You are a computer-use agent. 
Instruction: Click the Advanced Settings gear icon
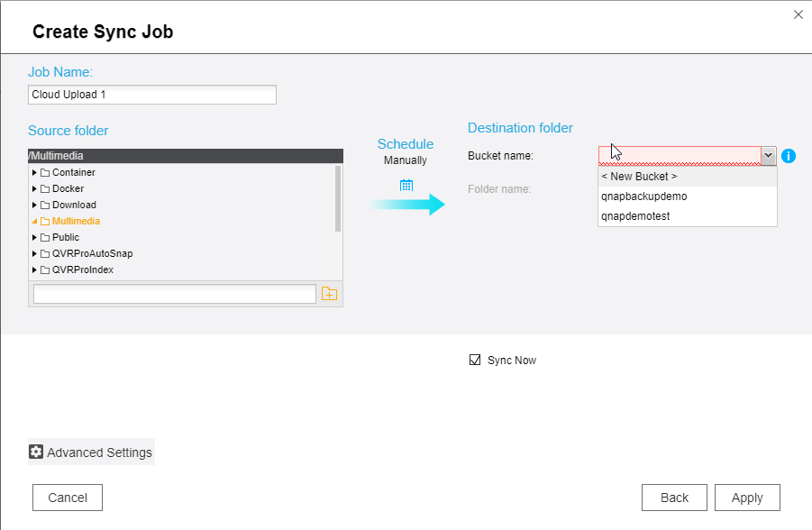[36, 452]
